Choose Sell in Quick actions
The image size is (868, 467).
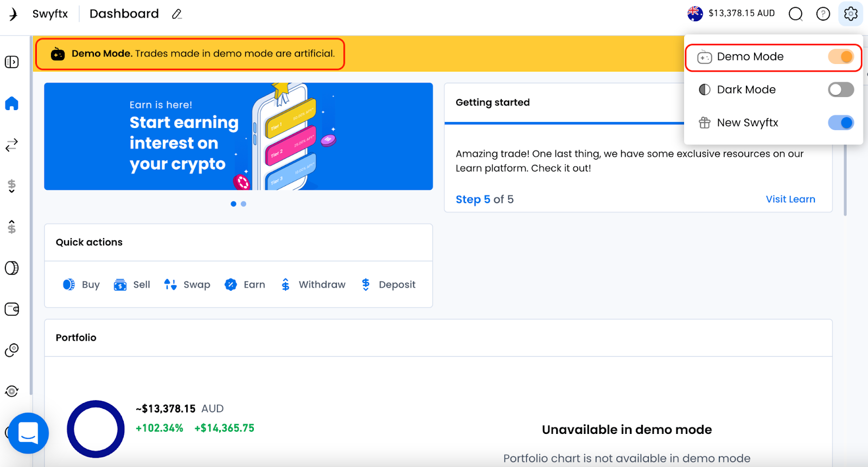pos(132,285)
